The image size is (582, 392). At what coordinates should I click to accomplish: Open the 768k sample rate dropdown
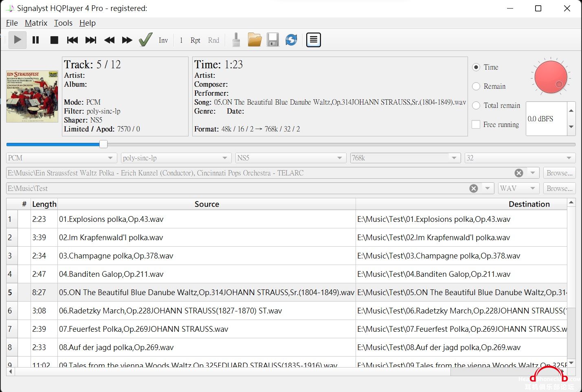click(405, 158)
